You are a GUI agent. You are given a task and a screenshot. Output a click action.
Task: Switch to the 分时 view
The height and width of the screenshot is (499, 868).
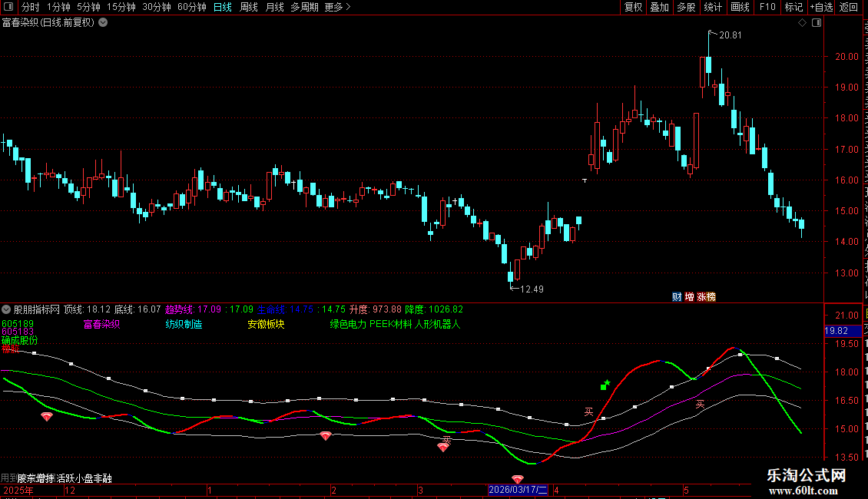coord(31,7)
